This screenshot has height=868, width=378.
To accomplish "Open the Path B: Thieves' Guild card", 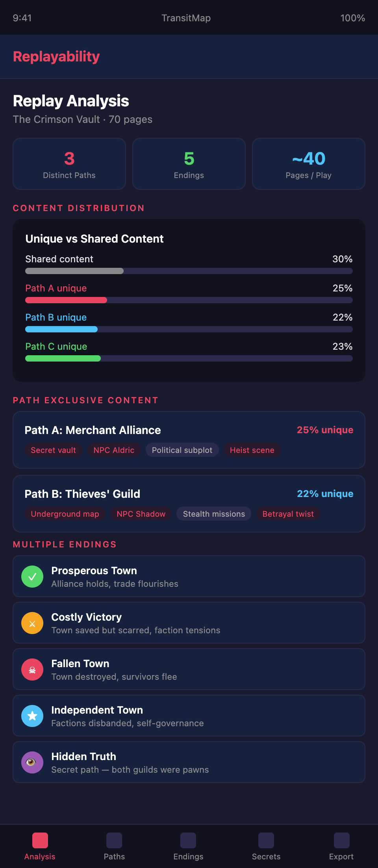I will (x=189, y=494).
